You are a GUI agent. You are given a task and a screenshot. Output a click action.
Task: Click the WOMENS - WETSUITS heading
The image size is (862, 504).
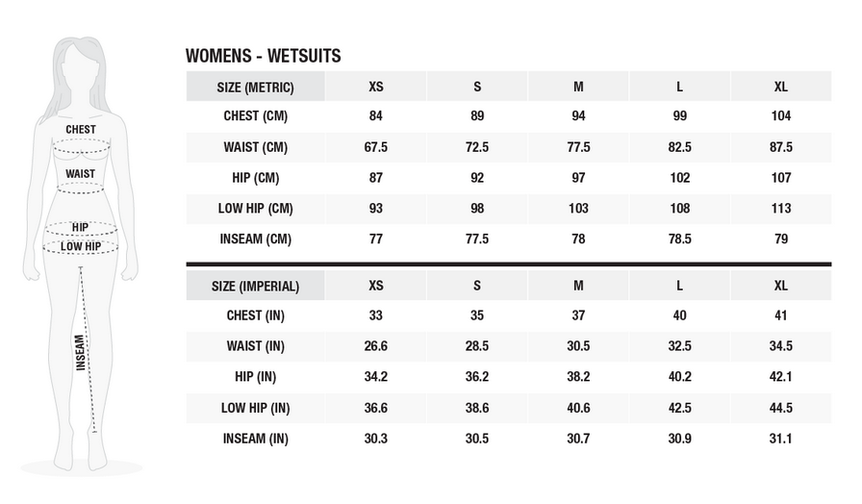tap(263, 57)
